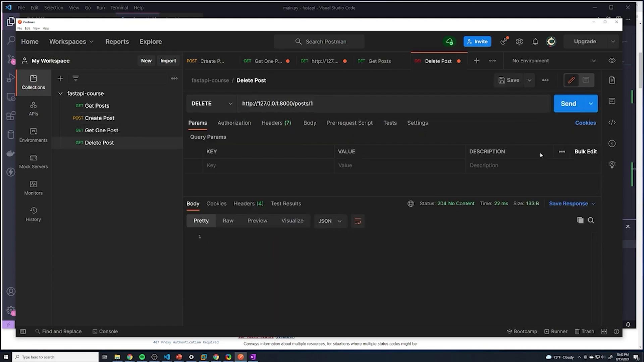Click the request URL input field

[x=392, y=104]
